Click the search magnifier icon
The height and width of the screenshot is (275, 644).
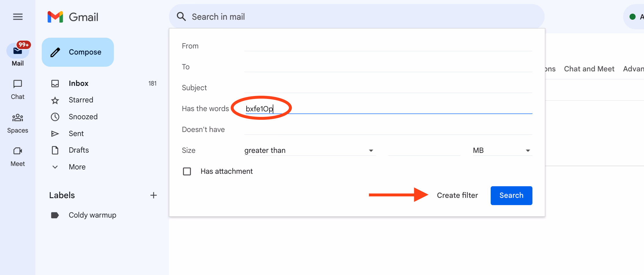tap(181, 17)
